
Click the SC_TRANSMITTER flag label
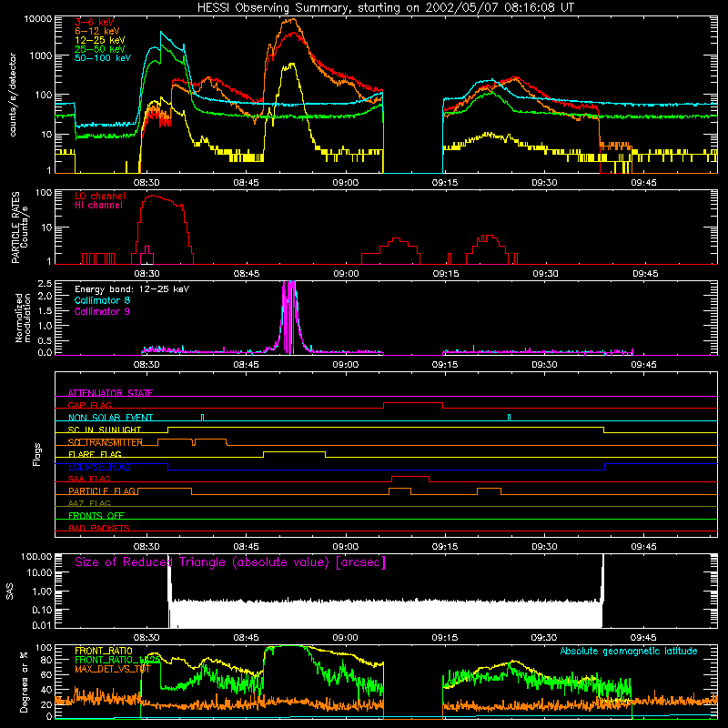pyautogui.click(x=106, y=442)
